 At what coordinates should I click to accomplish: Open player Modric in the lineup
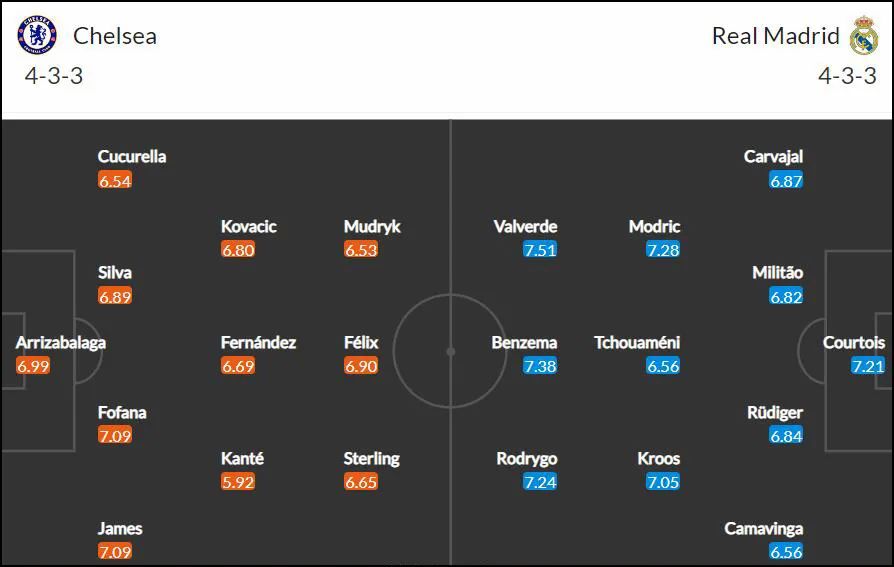[654, 226]
